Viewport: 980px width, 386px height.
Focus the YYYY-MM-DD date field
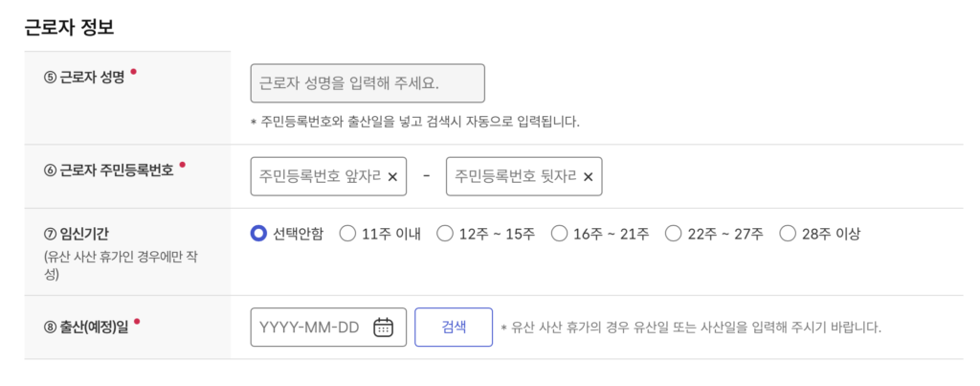pos(309,328)
